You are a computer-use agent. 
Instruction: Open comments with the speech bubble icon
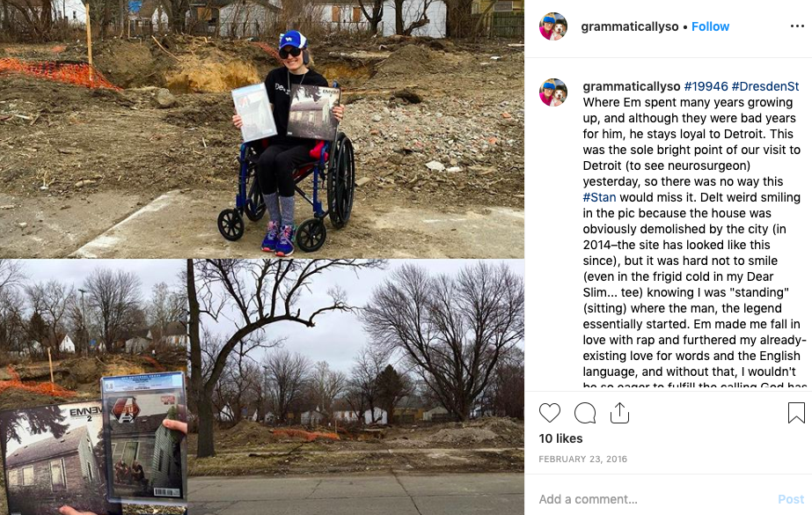click(x=585, y=413)
